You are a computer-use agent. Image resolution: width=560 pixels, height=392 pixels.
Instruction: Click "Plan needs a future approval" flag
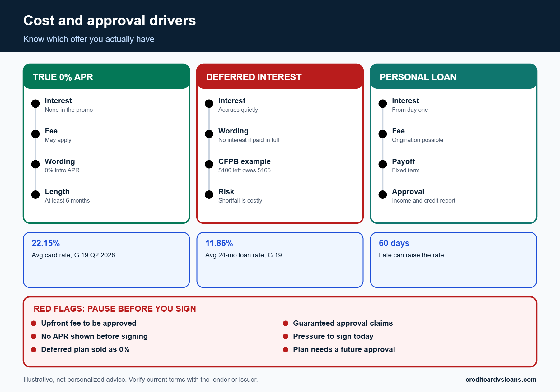pyautogui.click(x=344, y=349)
